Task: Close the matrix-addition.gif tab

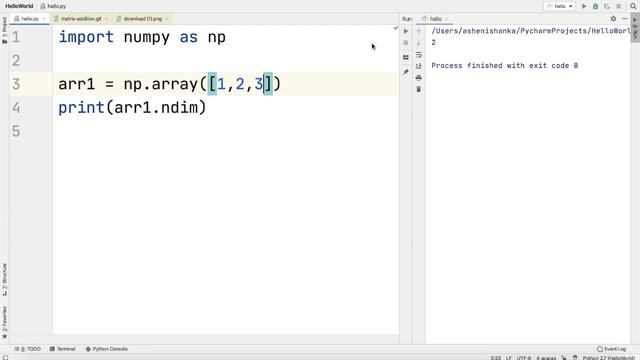Action: (107, 19)
